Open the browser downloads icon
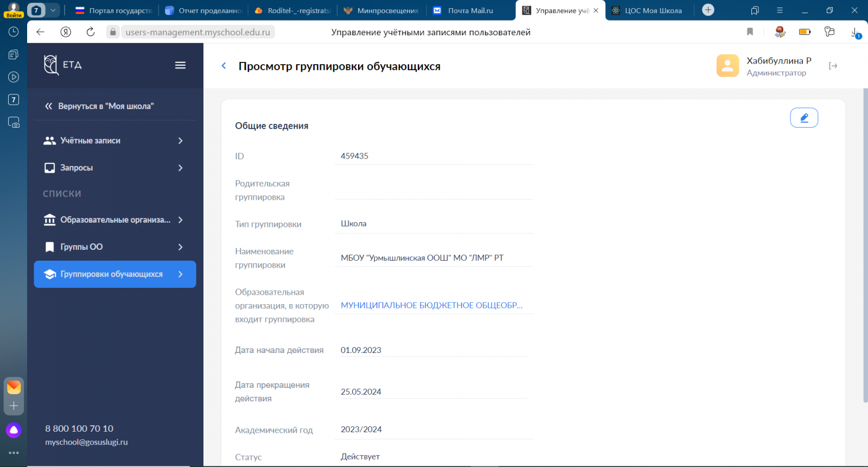This screenshot has height=467, width=868. coord(854,32)
